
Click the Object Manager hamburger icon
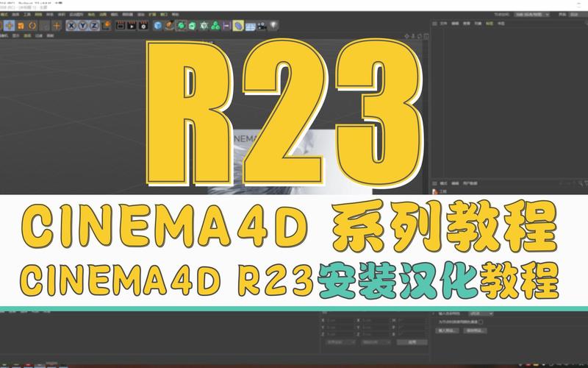(x=434, y=24)
